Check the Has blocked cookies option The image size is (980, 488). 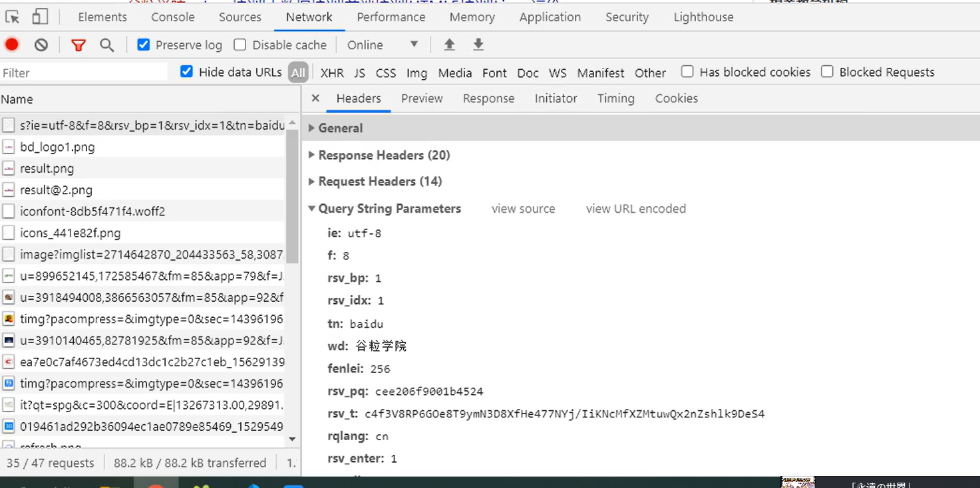tap(687, 72)
